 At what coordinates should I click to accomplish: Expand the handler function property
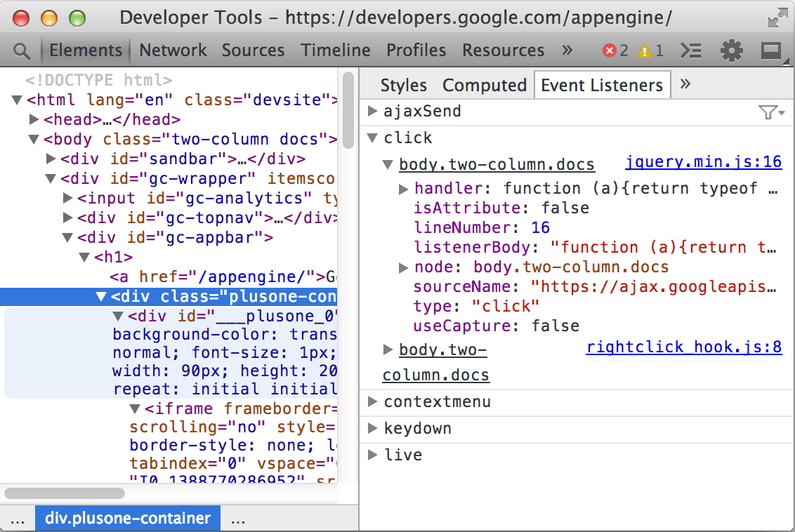click(x=404, y=188)
